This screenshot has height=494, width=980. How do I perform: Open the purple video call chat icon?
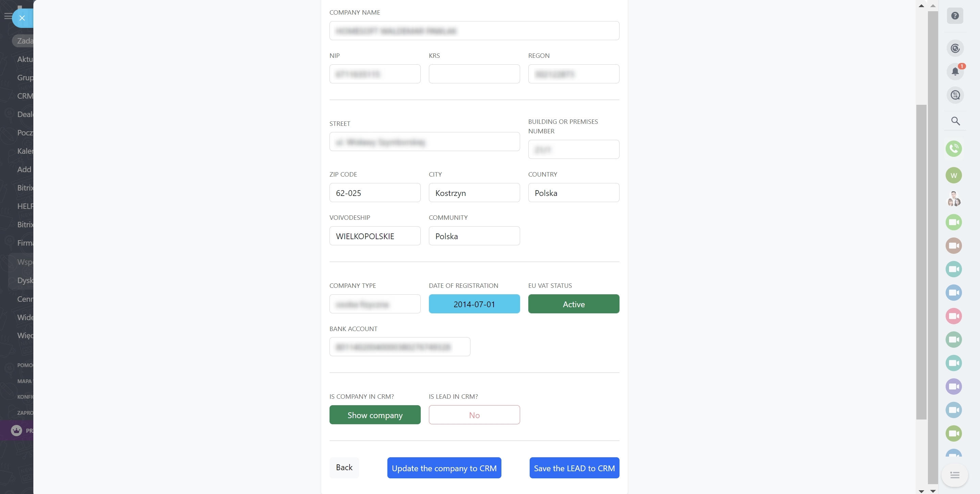tap(954, 386)
